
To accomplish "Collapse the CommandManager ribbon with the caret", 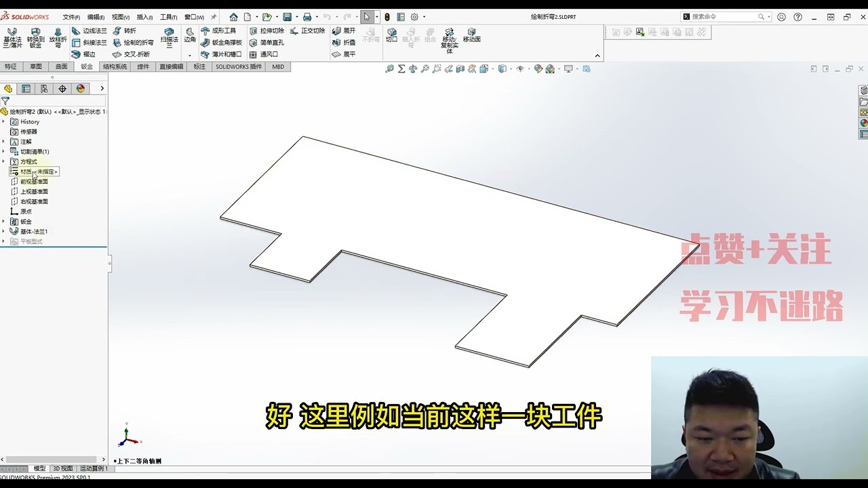I will 597,56.
